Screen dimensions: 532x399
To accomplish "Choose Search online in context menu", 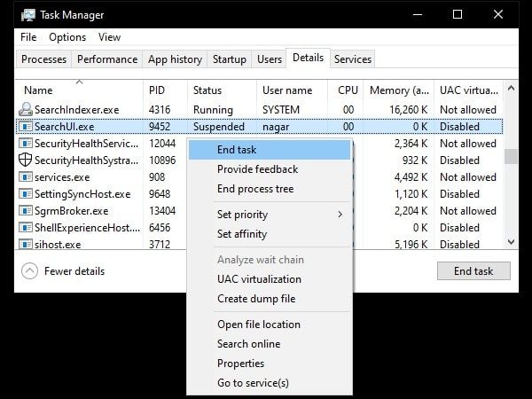I will [270, 344].
